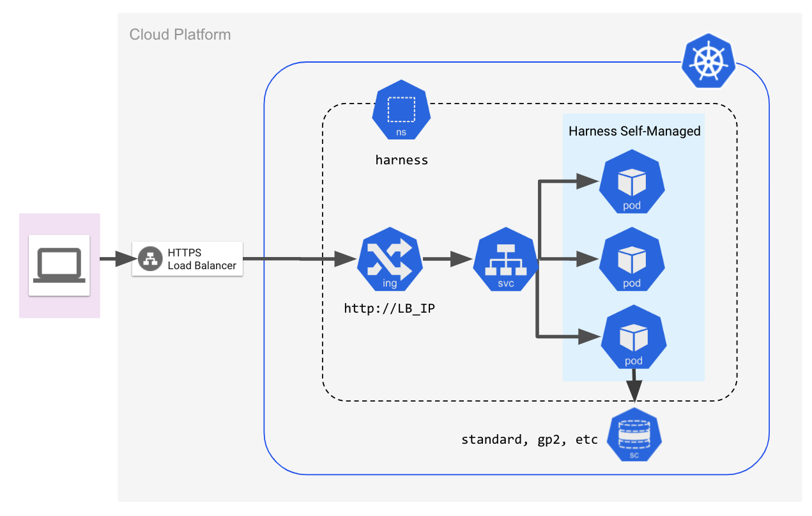Select the Harness Self-Managed heading
The width and height of the screenshot is (812, 516).
coord(634,131)
